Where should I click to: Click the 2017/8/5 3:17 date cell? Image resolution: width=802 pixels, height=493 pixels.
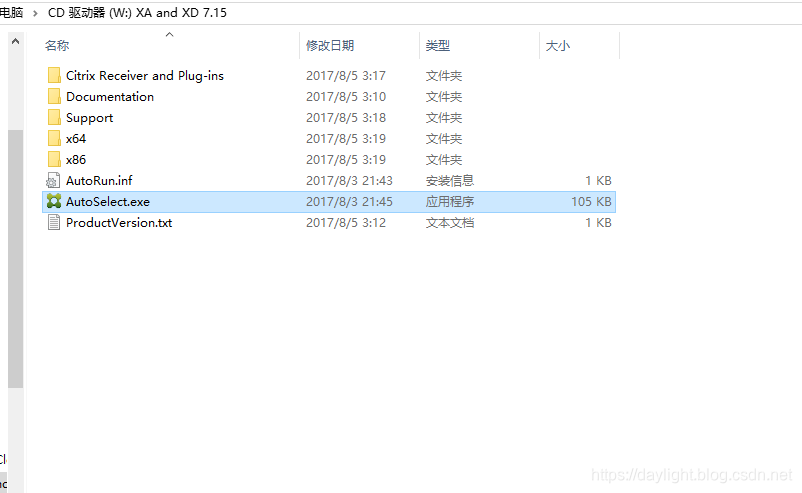click(346, 76)
